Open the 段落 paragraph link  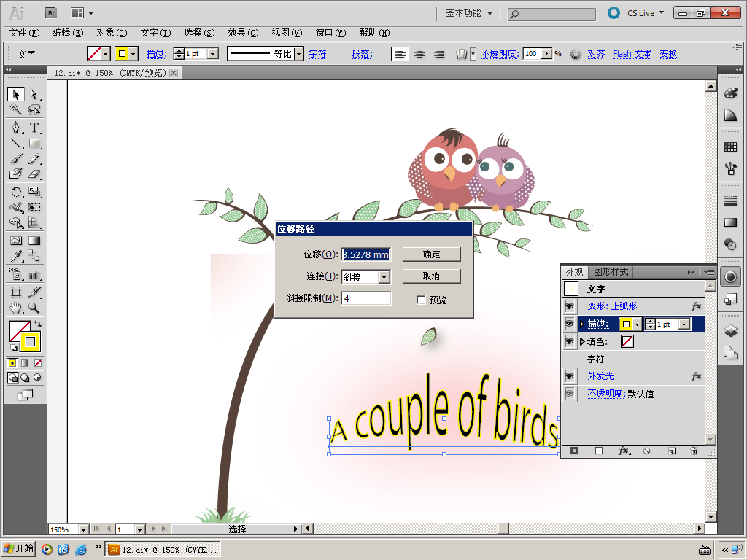click(x=362, y=54)
